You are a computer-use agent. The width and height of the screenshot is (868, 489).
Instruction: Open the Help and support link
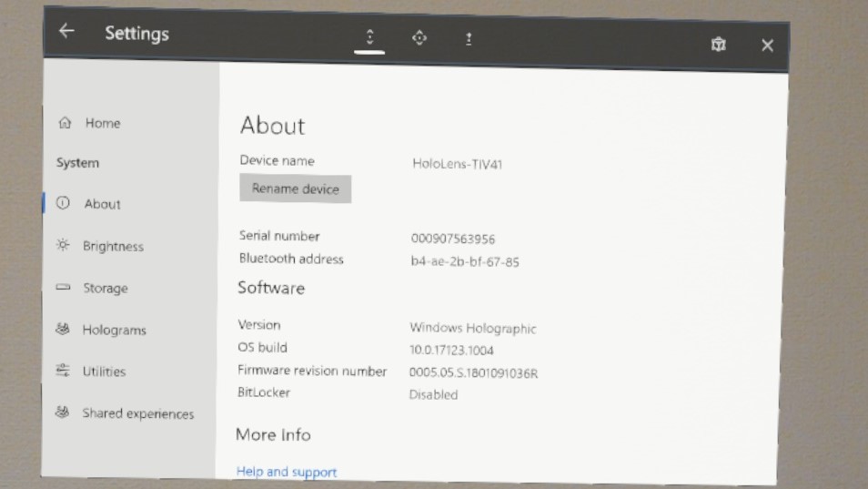(287, 472)
